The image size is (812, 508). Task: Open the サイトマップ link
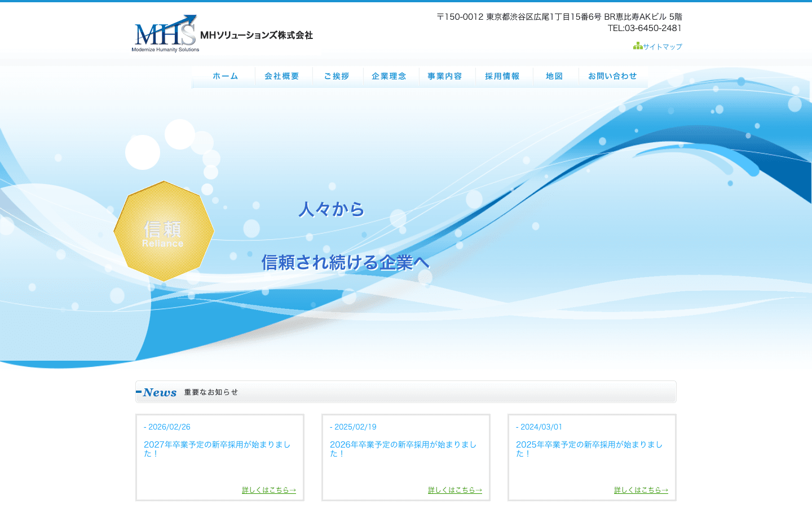pyautogui.click(x=663, y=47)
